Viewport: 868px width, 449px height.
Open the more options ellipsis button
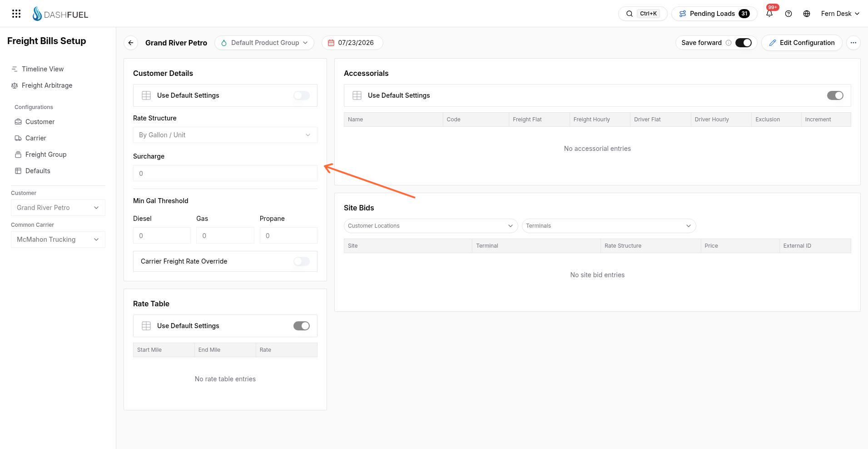pos(853,43)
